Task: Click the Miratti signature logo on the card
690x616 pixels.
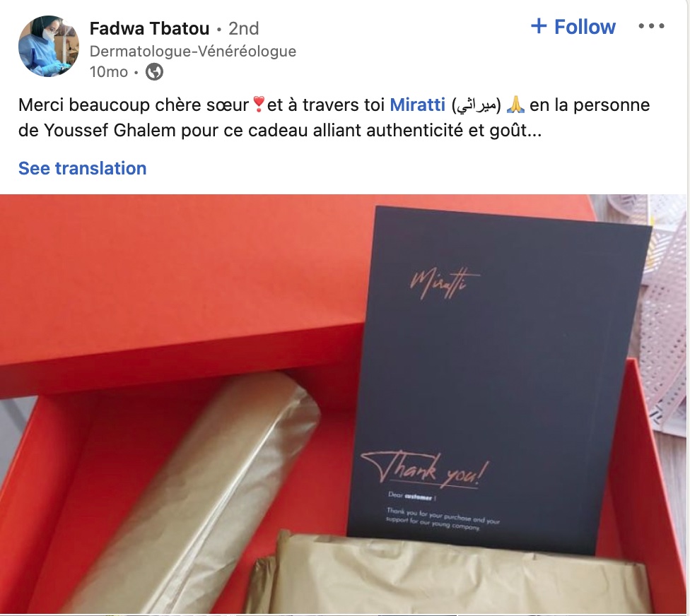Action: click(x=445, y=283)
